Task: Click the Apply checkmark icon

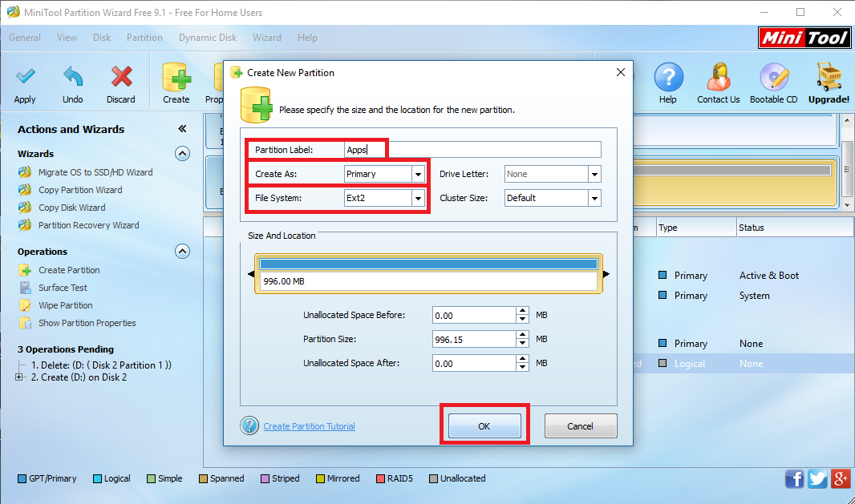Action: click(25, 76)
